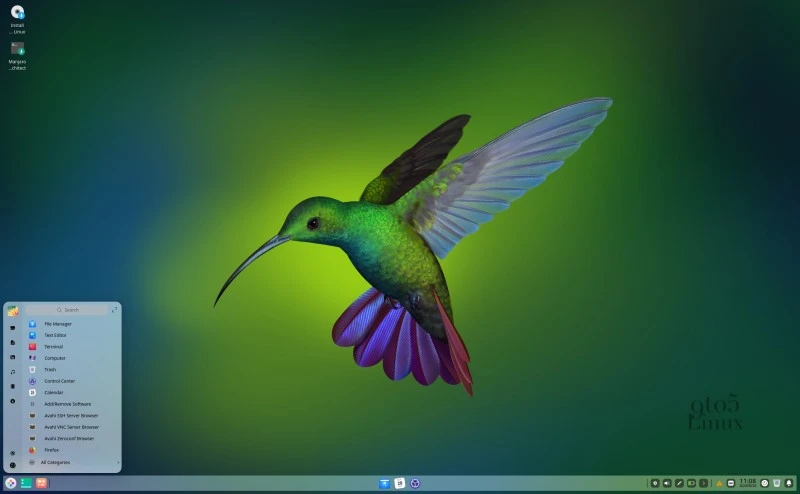The image size is (800, 494).
Task: Open File Manager icon on the dock
Action: pyautogui.click(x=385, y=483)
